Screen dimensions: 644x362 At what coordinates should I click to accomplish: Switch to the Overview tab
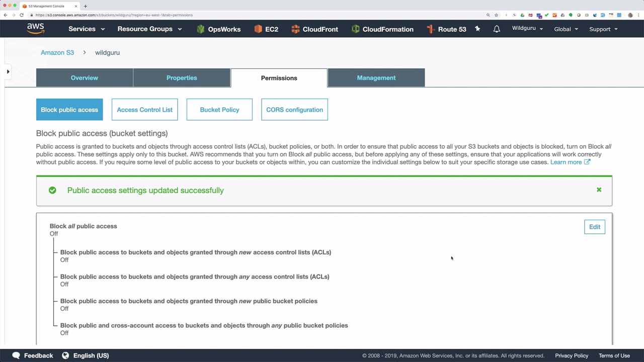(x=85, y=78)
